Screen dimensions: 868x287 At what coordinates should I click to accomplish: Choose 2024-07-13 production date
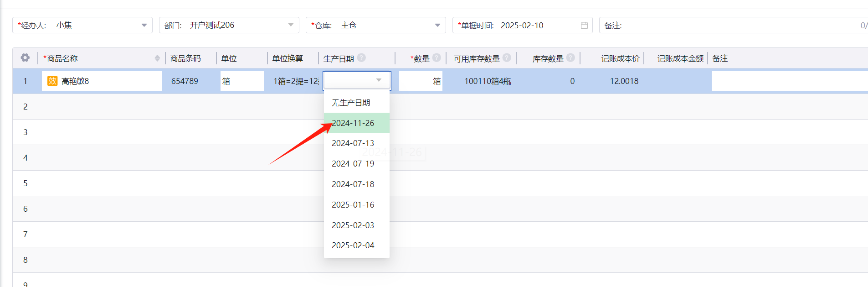pyautogui.click(x=353, y=143)
